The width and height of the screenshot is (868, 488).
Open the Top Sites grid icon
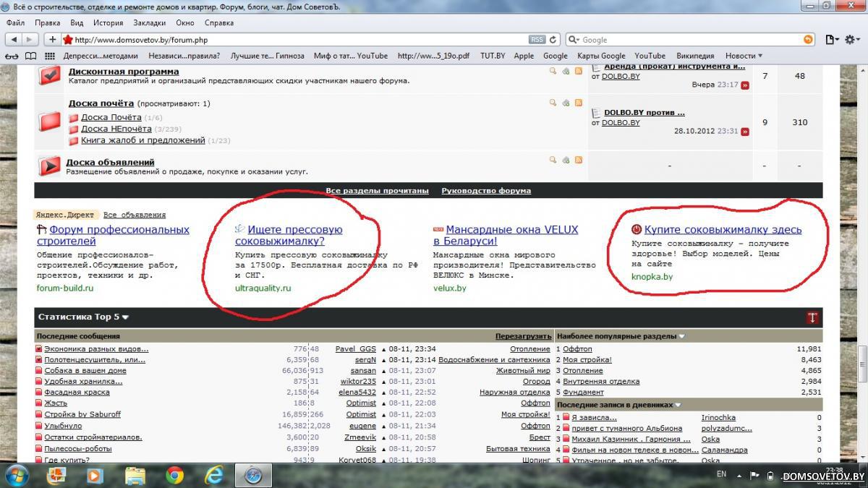pyautogui.click(x=50, y=56)
